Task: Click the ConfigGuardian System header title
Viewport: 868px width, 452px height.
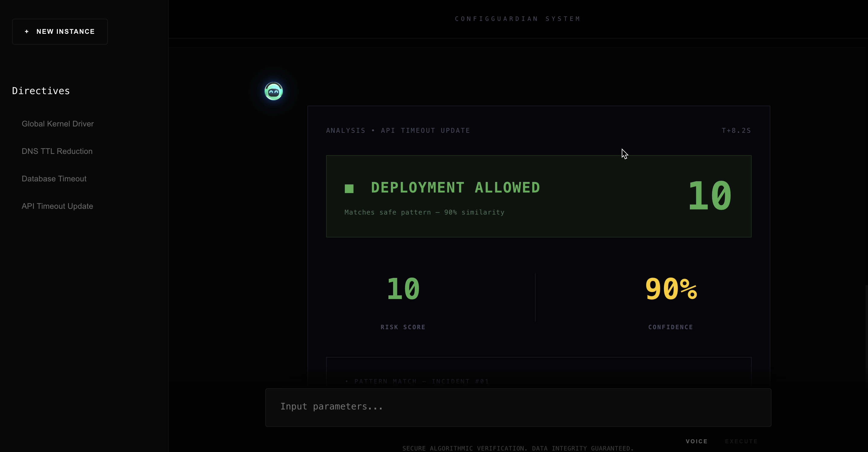Action: tap(517, 19)
